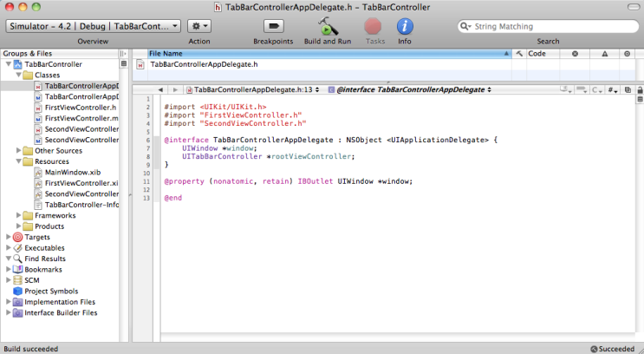
Task: Select the FirstViewController.xib resource file
Action: coord(81,183)
